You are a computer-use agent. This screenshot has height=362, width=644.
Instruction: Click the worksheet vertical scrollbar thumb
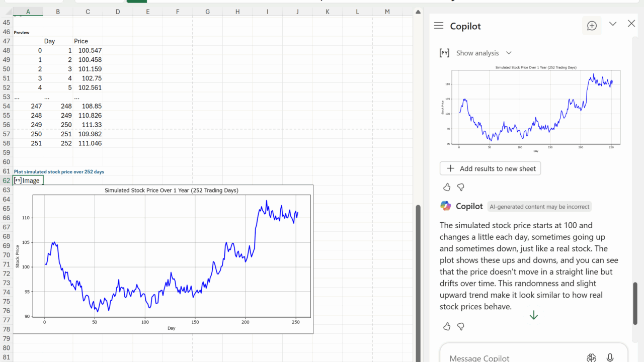[418, 283]
